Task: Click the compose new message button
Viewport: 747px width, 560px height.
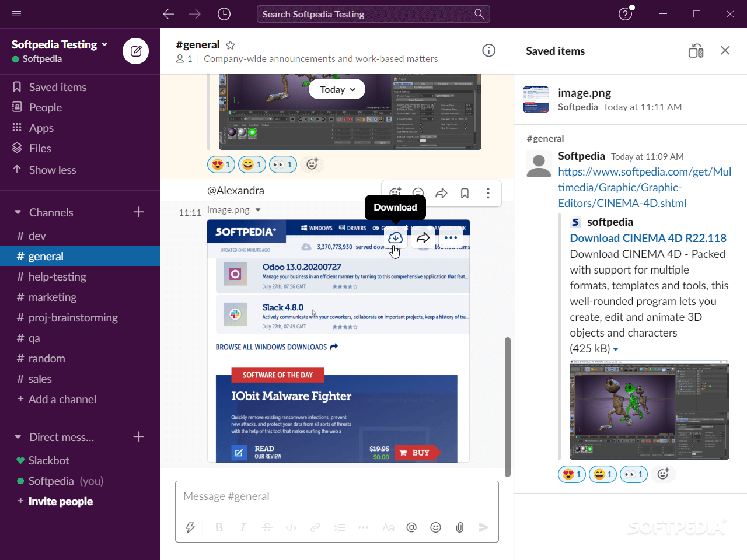Action: point(135,51)
